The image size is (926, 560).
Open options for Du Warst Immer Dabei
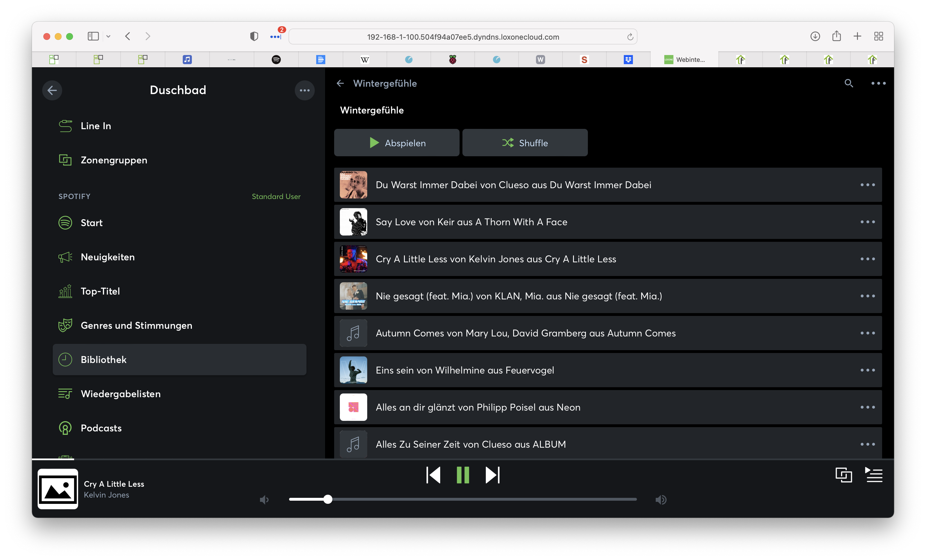pyautogui.click(x=867, y=185)
